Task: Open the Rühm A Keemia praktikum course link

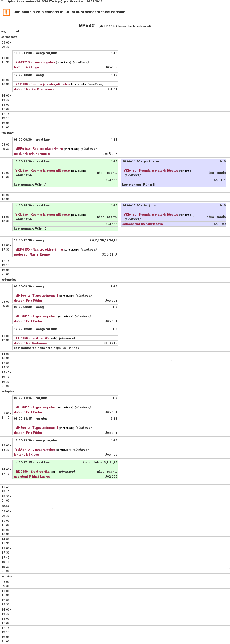Action: click(x=42, y=171)
